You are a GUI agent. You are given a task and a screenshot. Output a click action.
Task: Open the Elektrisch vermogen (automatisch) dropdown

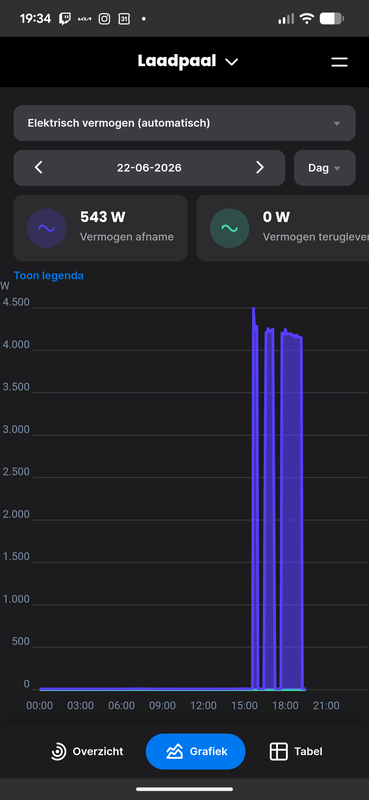[x=184, y=123]
